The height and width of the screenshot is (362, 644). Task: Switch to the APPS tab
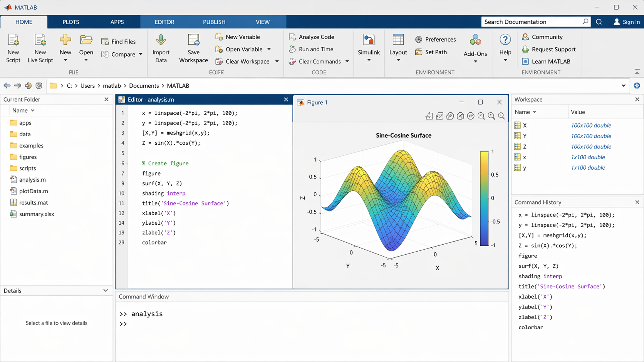(117, 22)
